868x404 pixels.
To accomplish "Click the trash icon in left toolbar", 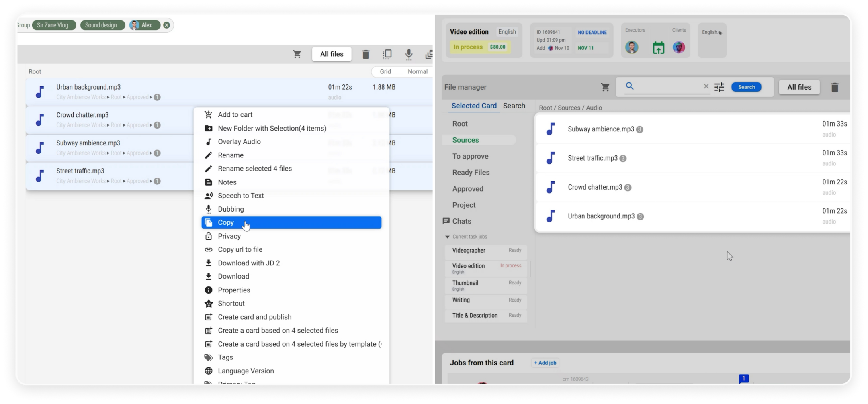I will tap(366, 54).
